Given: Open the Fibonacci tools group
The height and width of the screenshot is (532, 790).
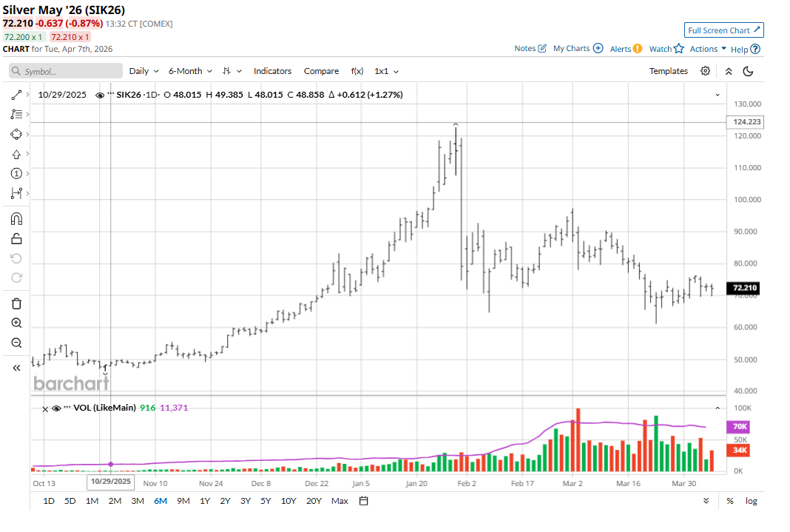Looking at the screenshot, I should (16, 115).
